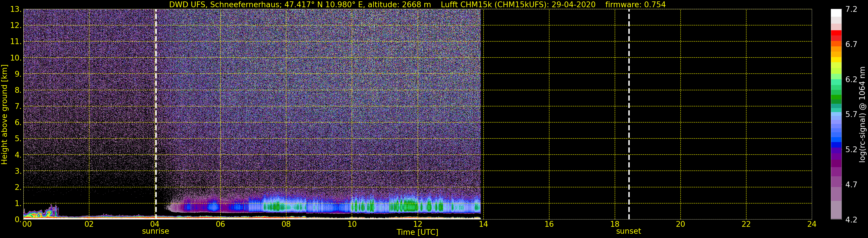
Task: Click the time axis tick '08'
Action: [x=286, y=224]
